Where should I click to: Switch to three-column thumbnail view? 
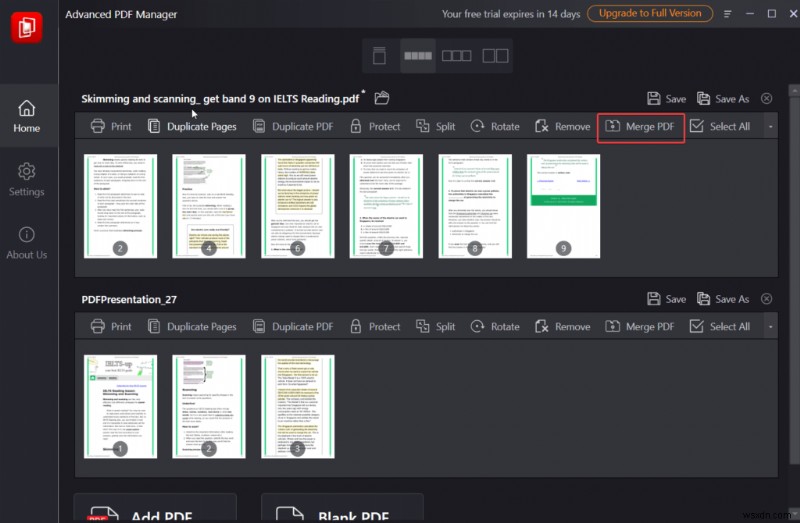pyautogui.click(x=456, y=56)
